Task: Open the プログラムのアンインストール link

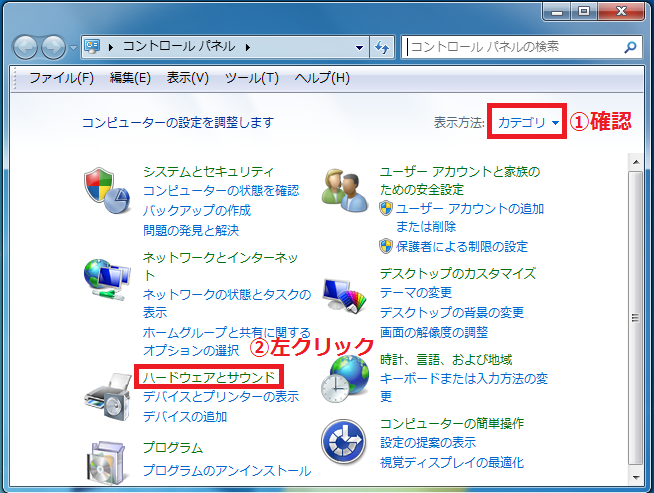Action: click(x=226, y=470)
